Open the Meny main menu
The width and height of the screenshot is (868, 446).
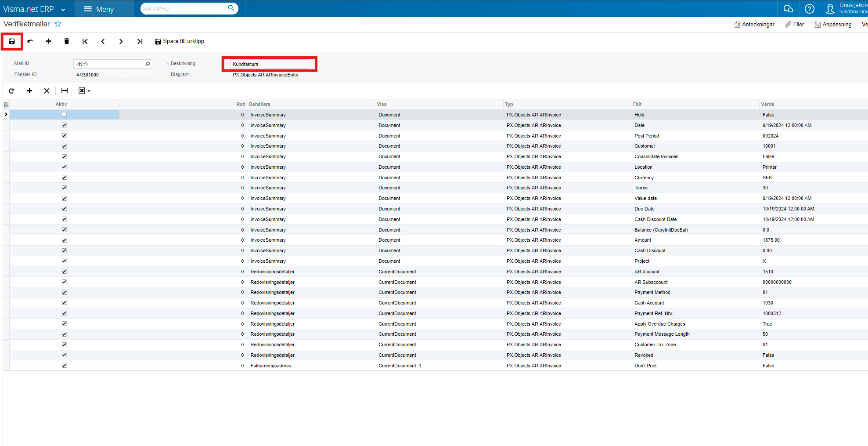[x=99, y=9]
